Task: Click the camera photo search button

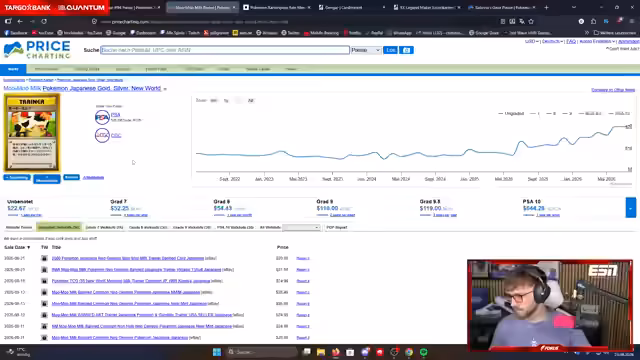Action: point(406,50)
